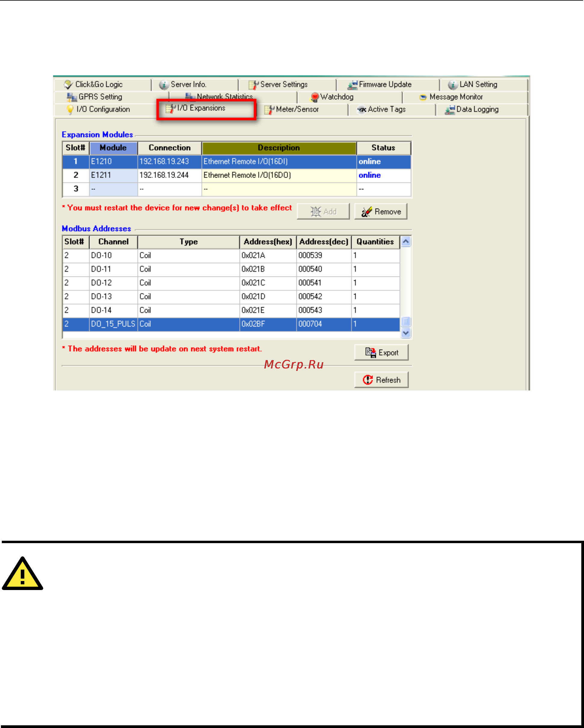584x728 pixels.
Task: Click the Quantities column header
Action: 376,242
